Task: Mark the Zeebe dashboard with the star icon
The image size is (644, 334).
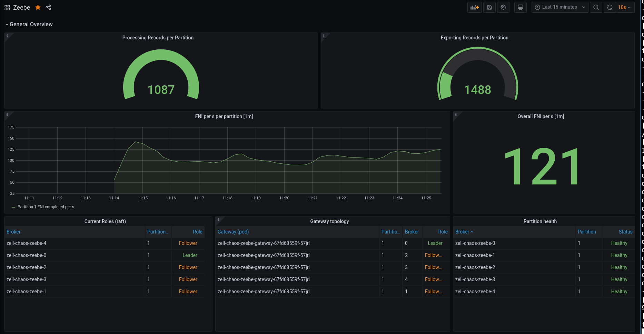Action: tap(38, 7)
